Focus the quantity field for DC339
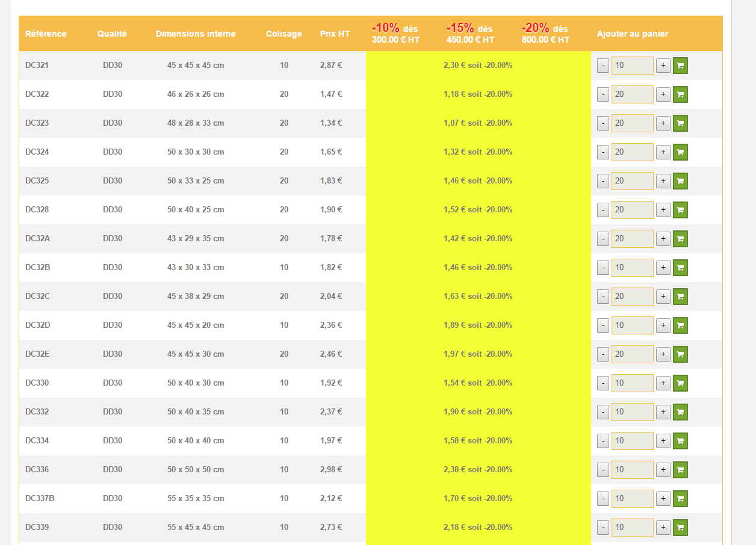 coord(633,528)
